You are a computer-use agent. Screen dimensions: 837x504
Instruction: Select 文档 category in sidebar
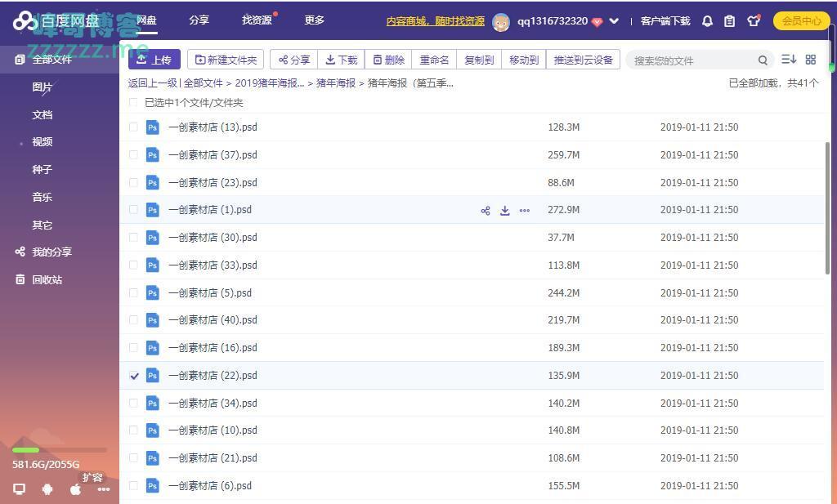coord(43,114)
